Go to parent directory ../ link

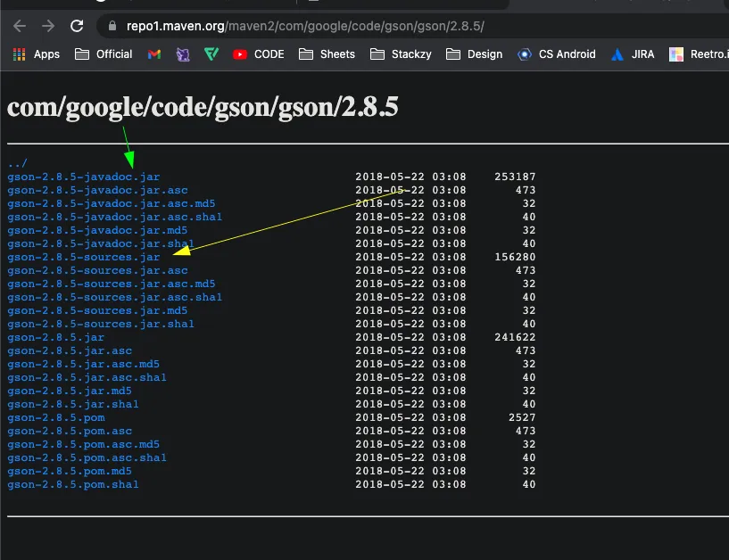click(x=18, y=163)
